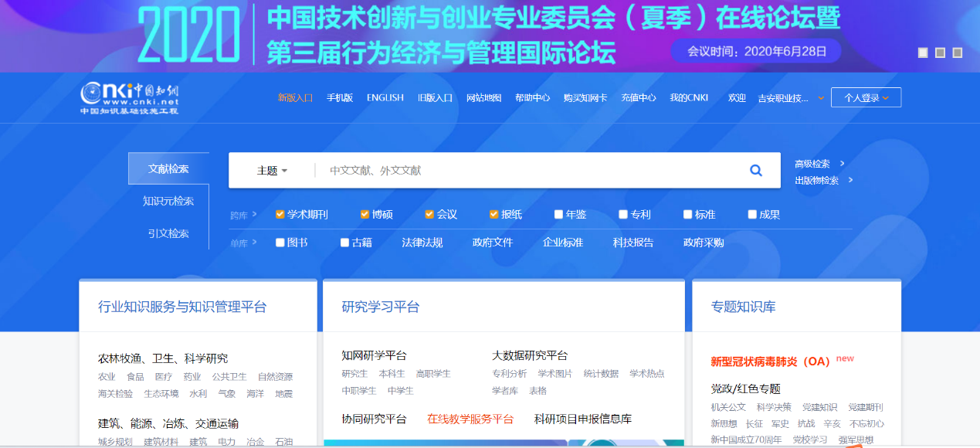Disable the 报纸 checkbox
Image resolution: width=980 pixels, height=448 pixels.
click(494, 215)
